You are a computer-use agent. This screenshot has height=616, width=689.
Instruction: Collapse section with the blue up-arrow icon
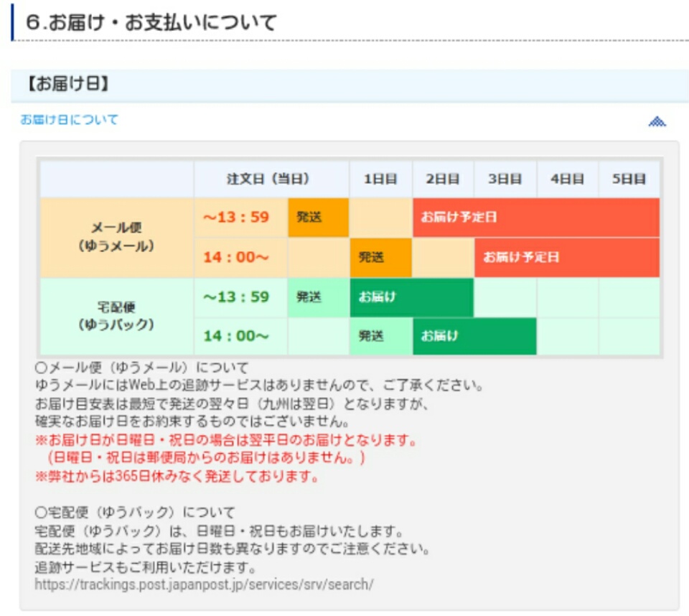[x=657, y=121]
